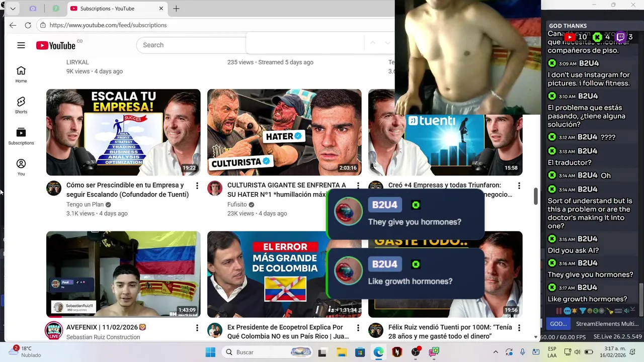Open Subscriptions in YouTube sidebar

tap(21, 136)
